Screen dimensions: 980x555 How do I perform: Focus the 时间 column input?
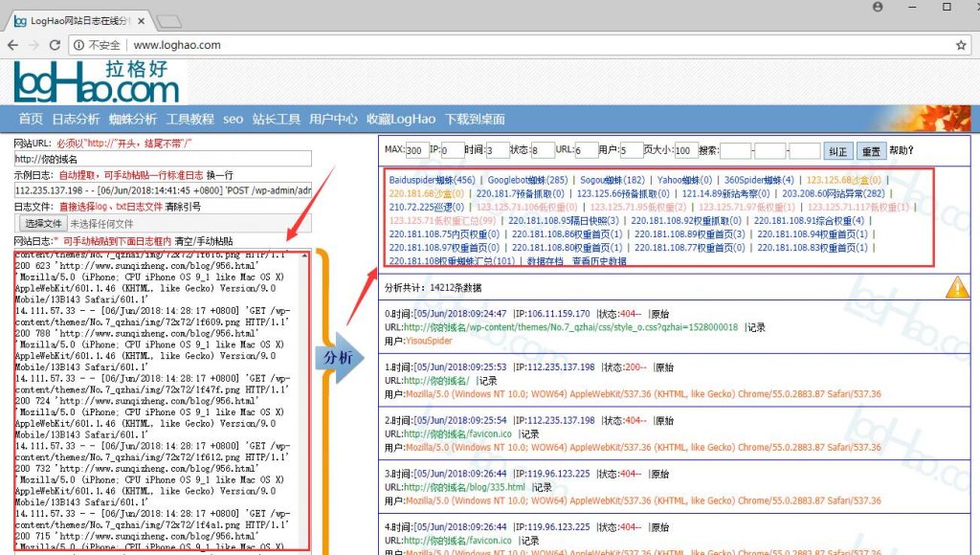[x=498, y=150]
